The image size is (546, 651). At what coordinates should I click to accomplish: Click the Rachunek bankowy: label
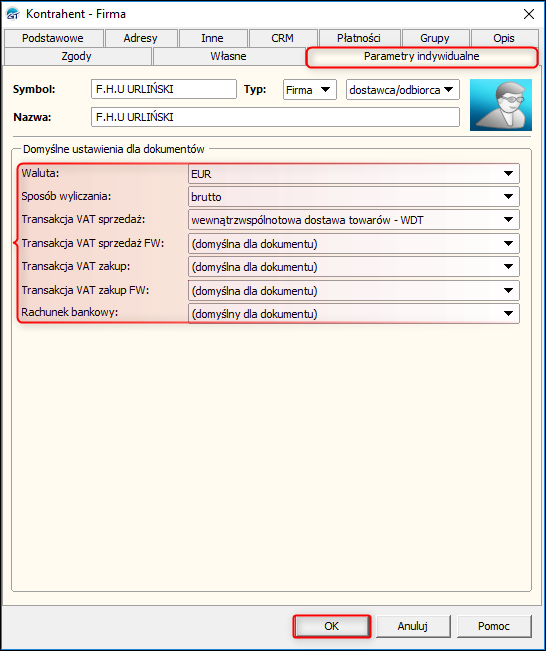click(70, 312)
